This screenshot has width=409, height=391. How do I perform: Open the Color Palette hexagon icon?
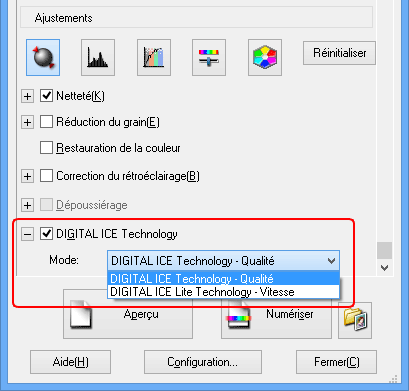click(x=265, y=57)
